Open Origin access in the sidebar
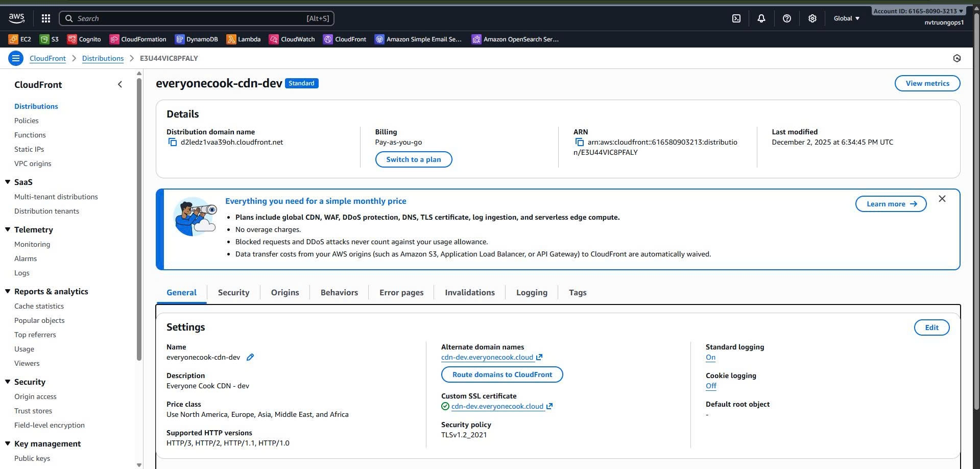This screenshot has width=980, height=469. pos(35,396)
